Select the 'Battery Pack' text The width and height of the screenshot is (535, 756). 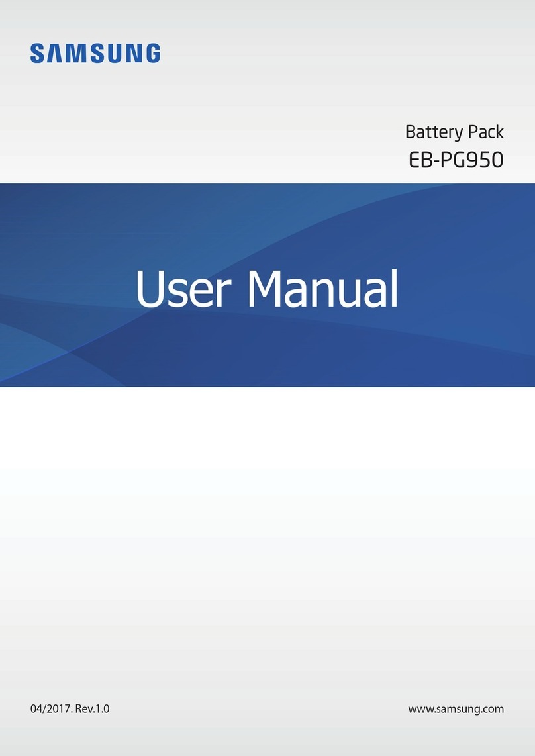pyautogui.click(x=454, y=132)
